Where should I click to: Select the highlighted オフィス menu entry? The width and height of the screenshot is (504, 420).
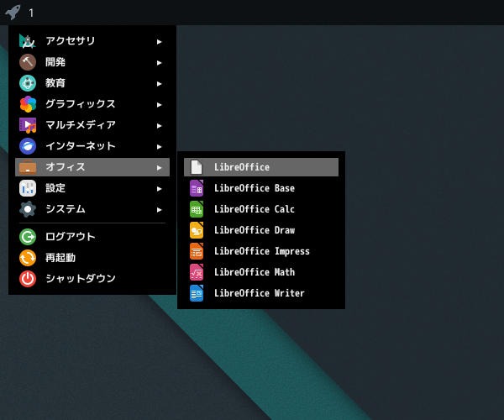click(92, 167)
